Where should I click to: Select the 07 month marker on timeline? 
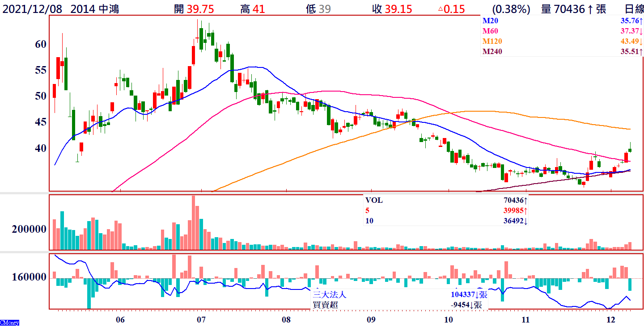click(x=201, y=320)
